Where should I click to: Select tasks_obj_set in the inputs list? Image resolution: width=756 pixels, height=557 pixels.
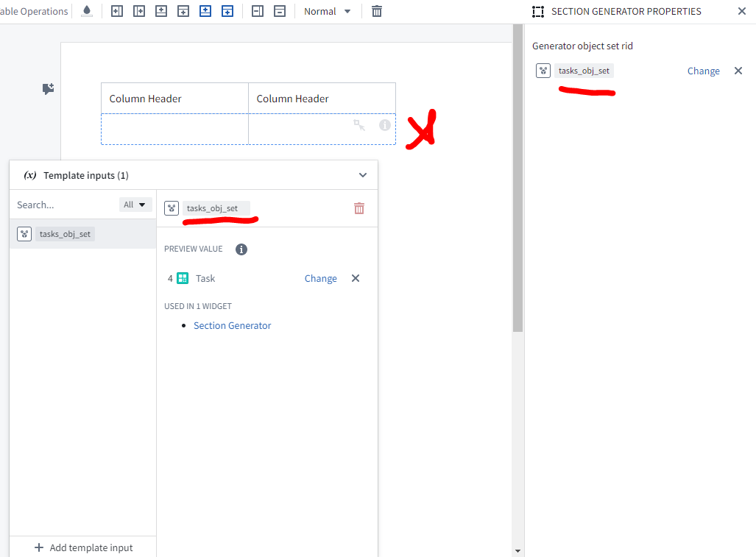(83, 234)
